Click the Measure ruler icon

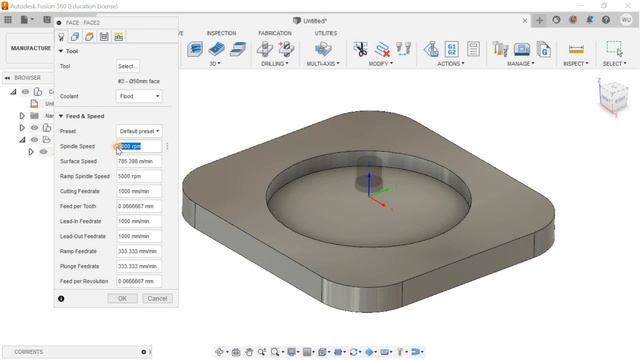click(576, 50)
